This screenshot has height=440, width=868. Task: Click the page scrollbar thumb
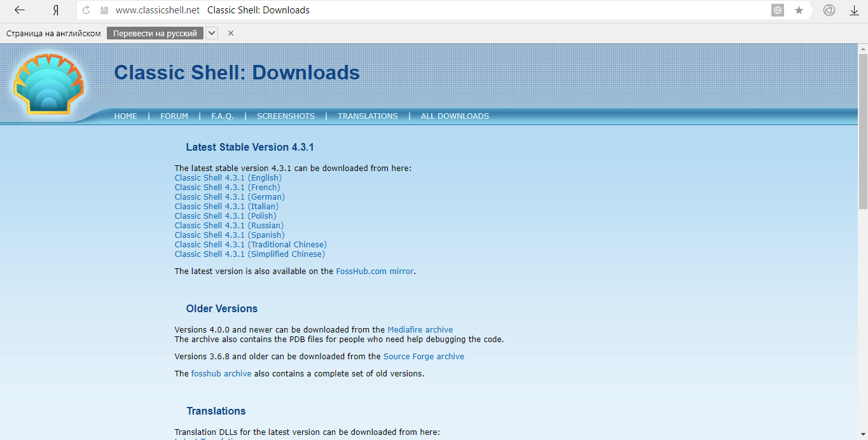pyautogui.click(x=863, y=132)
